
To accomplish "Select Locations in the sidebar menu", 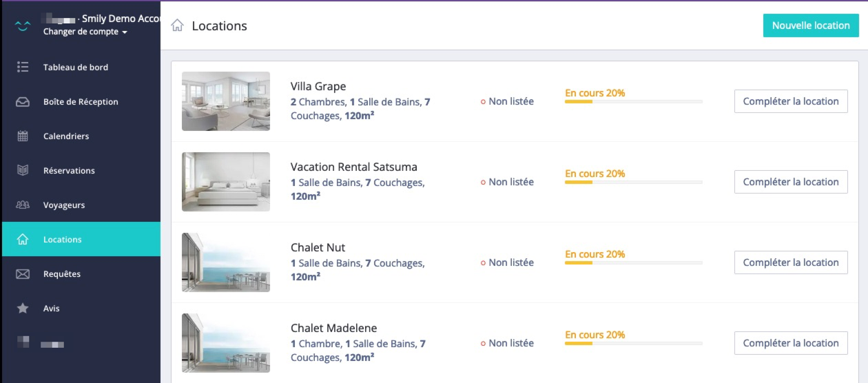I will [x=81, y=240].
